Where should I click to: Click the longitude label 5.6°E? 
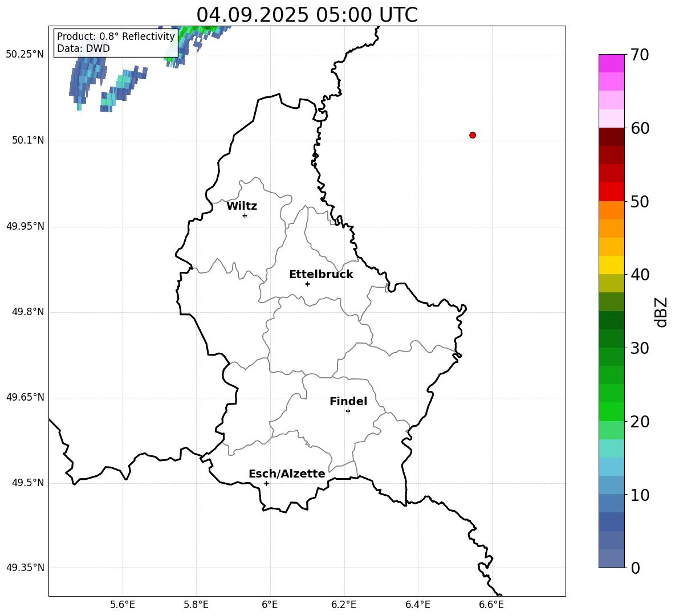tap(123, 605)
